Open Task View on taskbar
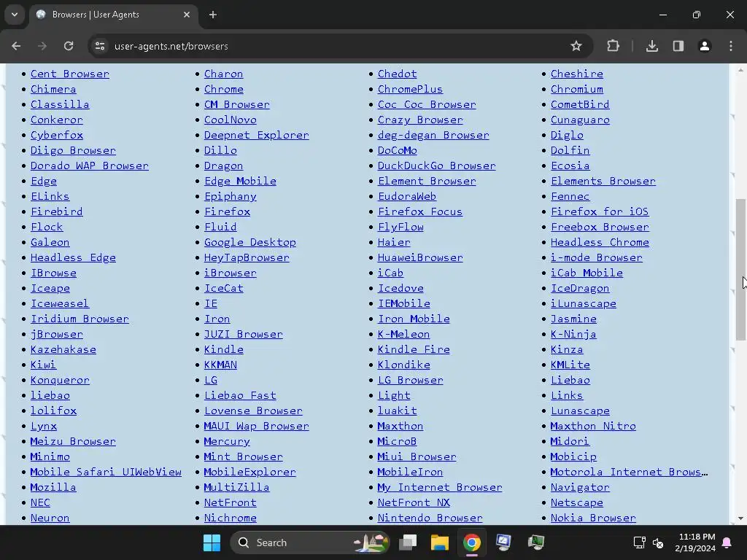Viewport: 747px width, 560px height. point(408,542)
